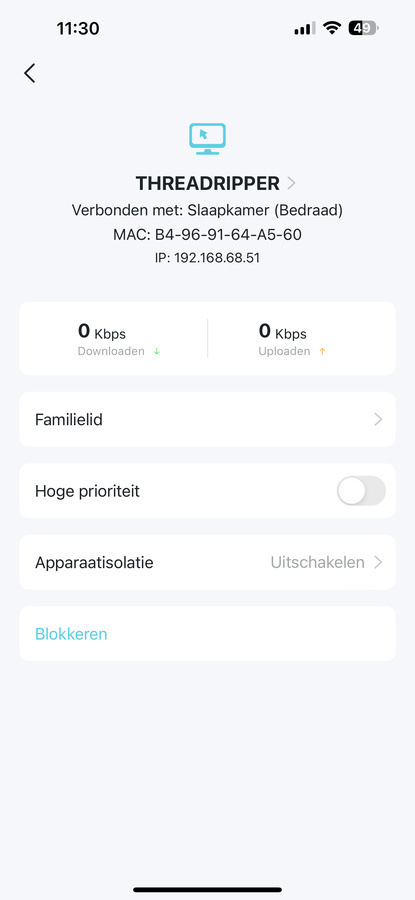Tap the Wi-Fi status icon

[x=331, y=28]
